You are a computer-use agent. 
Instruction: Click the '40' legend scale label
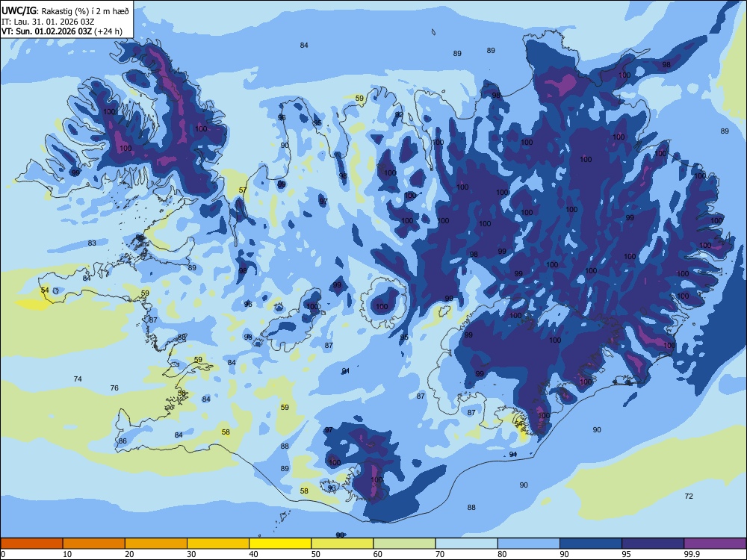point(253,554)
